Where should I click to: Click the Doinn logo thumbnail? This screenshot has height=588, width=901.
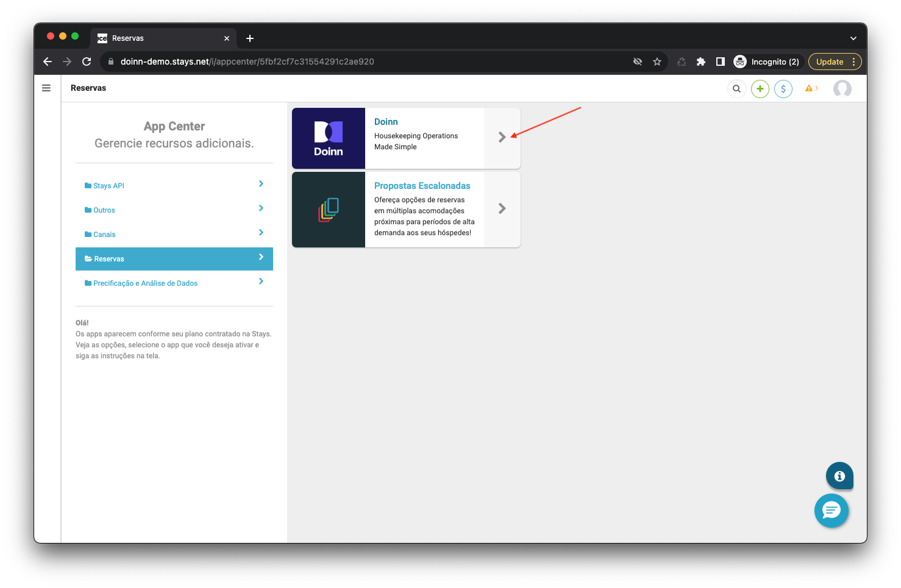pos(329,138)
